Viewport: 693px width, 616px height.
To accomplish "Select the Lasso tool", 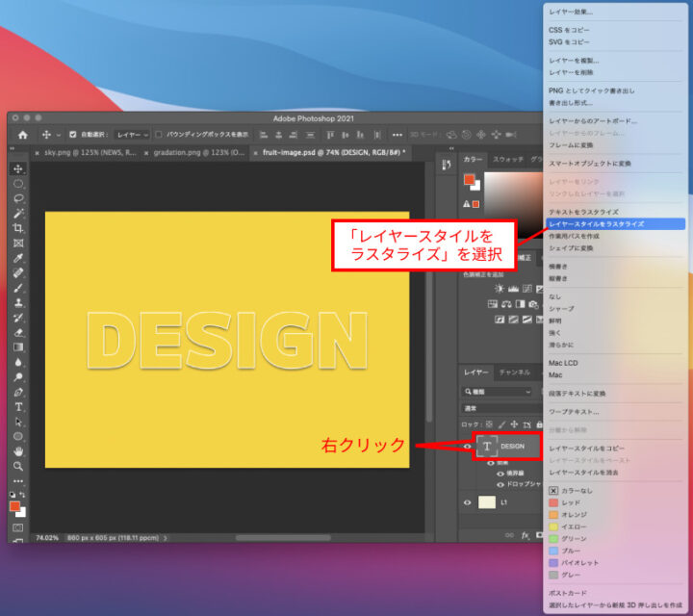I will (x=18, y=198).
